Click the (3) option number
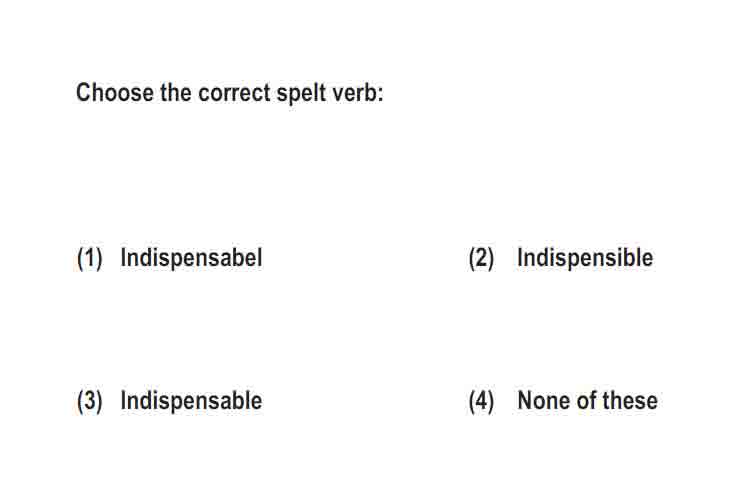Screen dimensions: 750x500 pyautogui.click(x=89, y=401)
